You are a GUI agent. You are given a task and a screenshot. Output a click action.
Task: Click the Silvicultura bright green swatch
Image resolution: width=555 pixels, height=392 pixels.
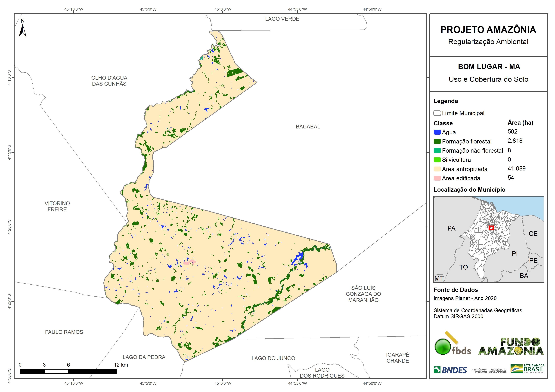pos(437,160)
